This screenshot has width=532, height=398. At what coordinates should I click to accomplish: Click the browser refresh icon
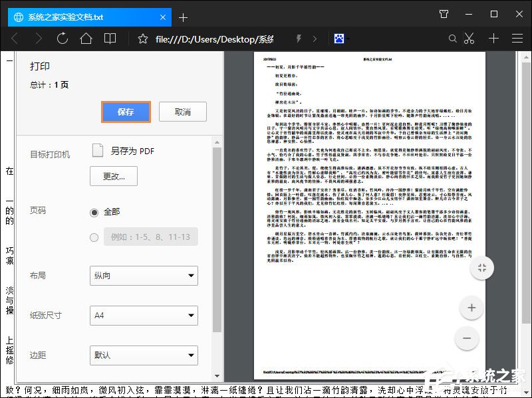[63, 39]
